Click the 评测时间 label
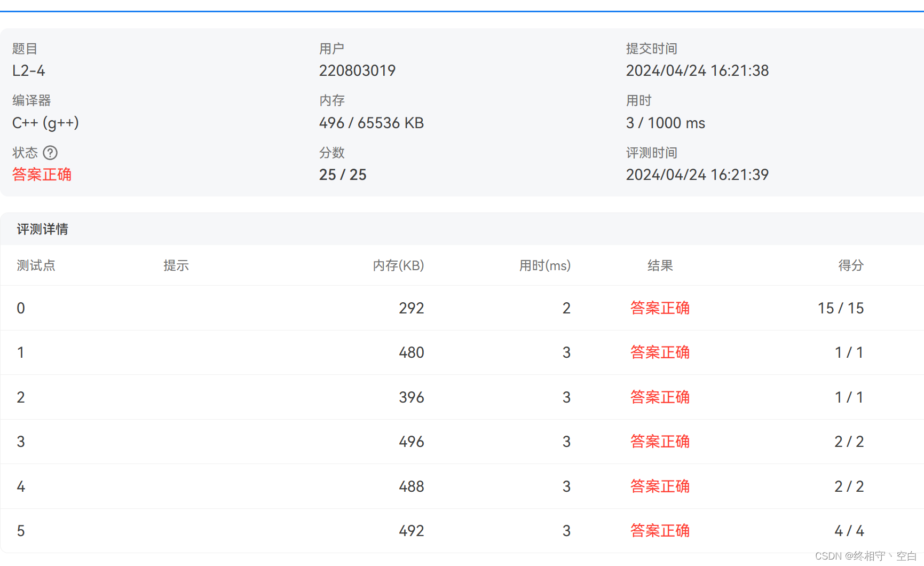The image size is (924, 566). click(x=652, y=153)
